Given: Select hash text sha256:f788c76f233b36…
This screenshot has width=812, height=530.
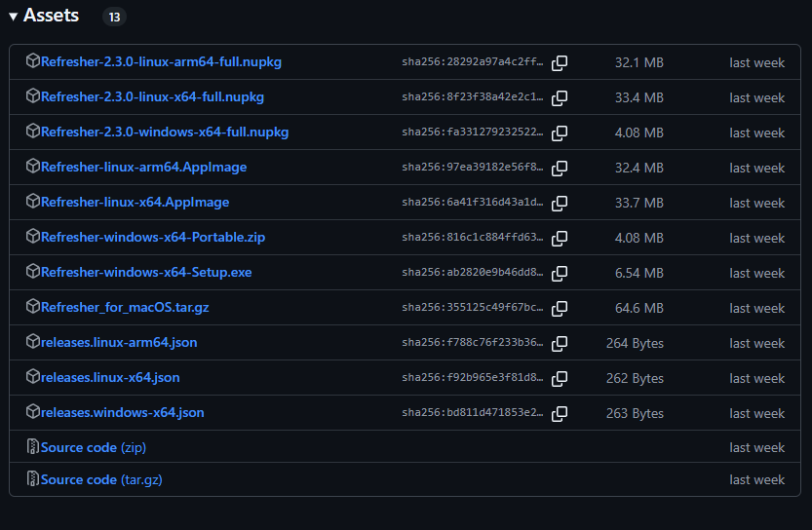Looking at the screenshot, I should pos(472,342).
